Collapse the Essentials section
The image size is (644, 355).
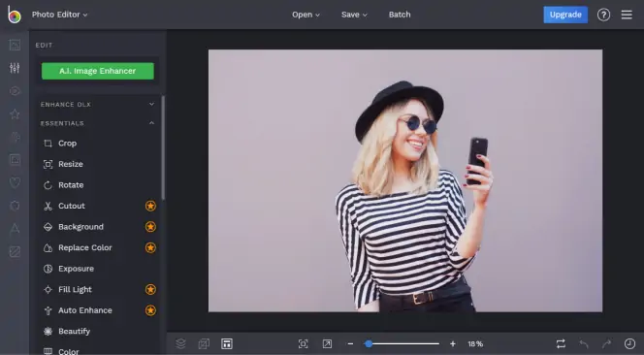coord(98,123)
